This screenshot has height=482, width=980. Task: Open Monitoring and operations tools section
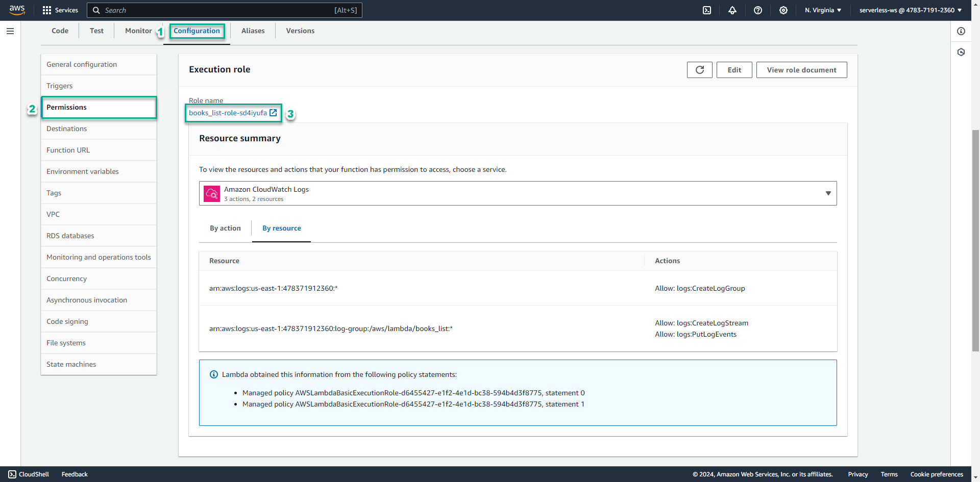(x=99, y=257)
